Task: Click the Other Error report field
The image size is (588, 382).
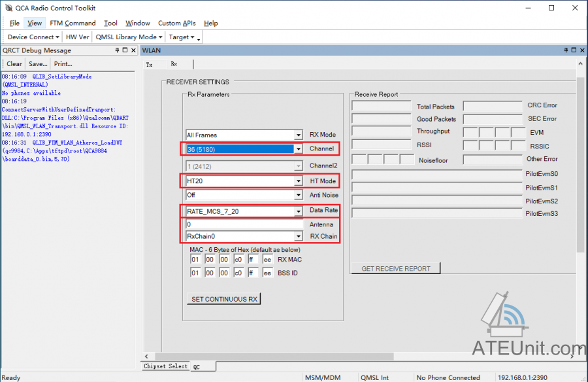Action: pyautogui.click(x=493, y=160)
